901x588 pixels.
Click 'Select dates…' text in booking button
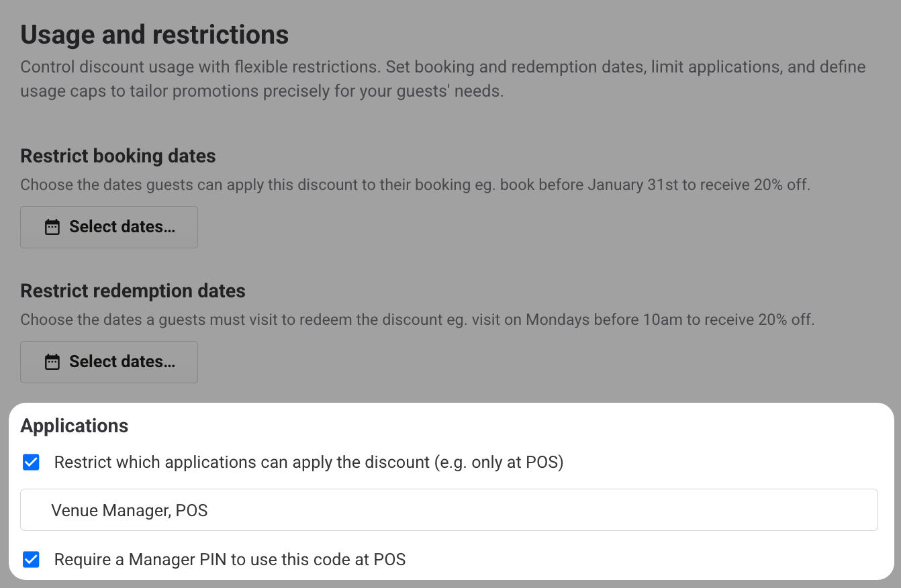[x=122, y=228]
